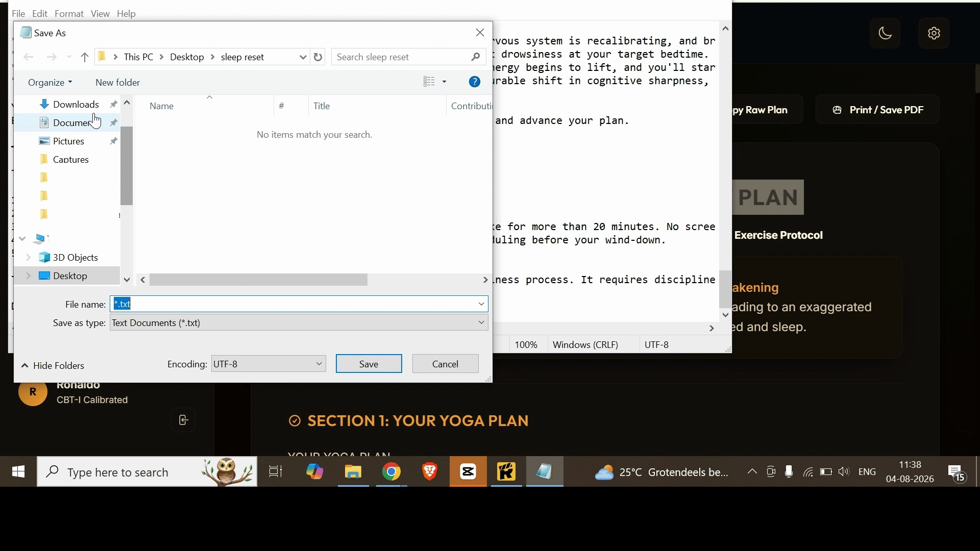Viewport: 980px width, 551px height.
Task: Open the notification center icon
Action: [956, 473]
